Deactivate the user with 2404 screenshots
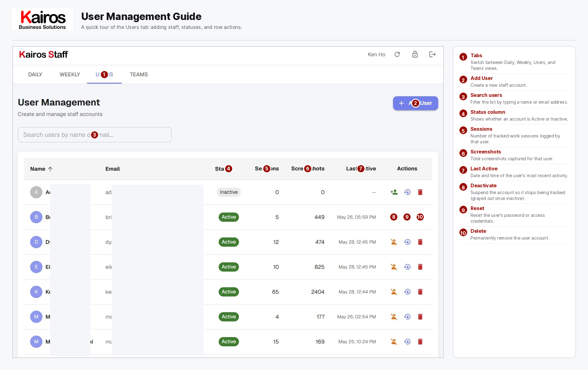Image resolution: width=588 pixels, height=370 pixels. [x=394, y=292]
